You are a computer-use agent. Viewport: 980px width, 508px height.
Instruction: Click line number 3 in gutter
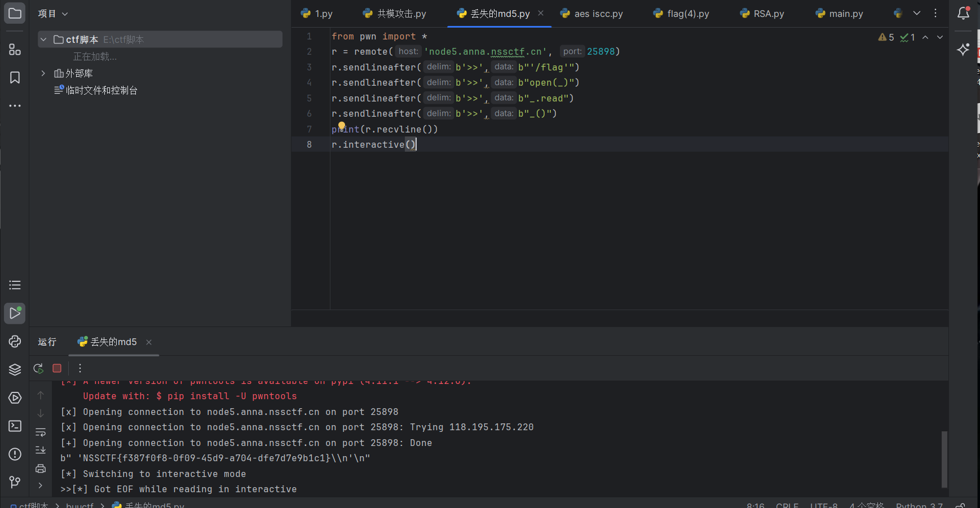click(309, 67)
